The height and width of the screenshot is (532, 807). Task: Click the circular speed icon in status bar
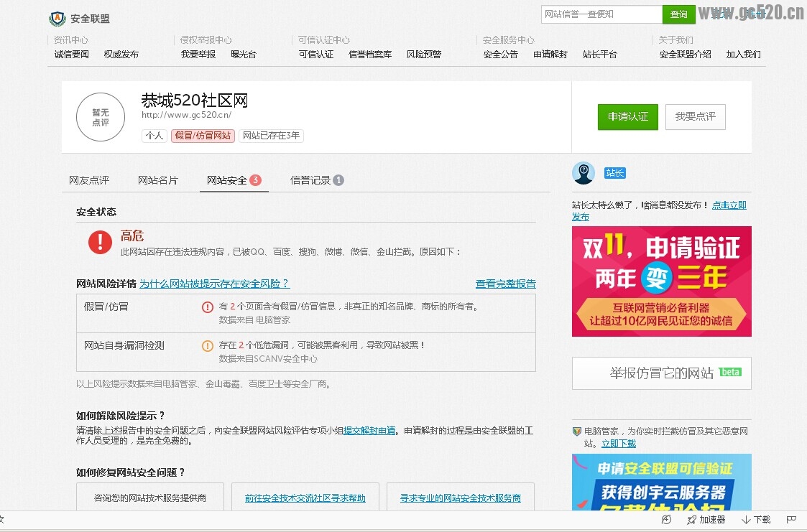[x=665, y=519]
